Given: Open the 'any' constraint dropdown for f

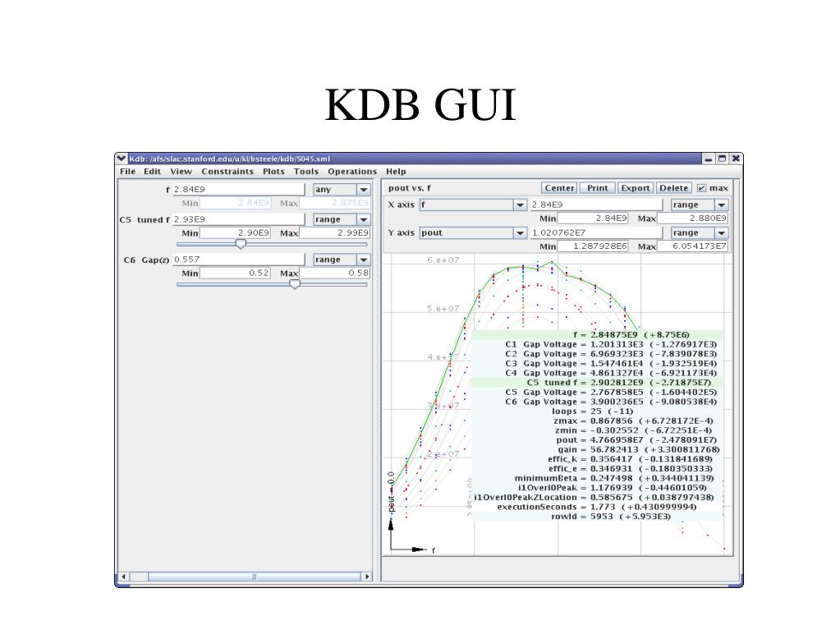Looking at the screenshot, I should [x=342, y=190].
